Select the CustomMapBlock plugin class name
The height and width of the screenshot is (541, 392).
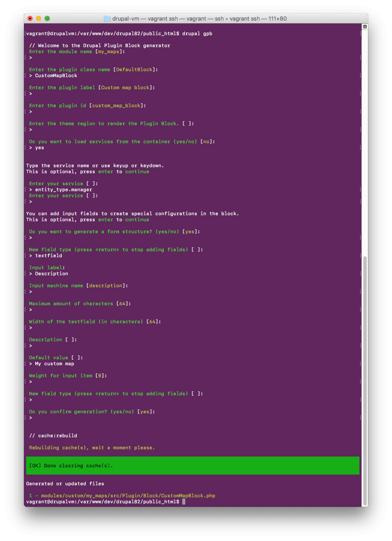pos(55,75)
